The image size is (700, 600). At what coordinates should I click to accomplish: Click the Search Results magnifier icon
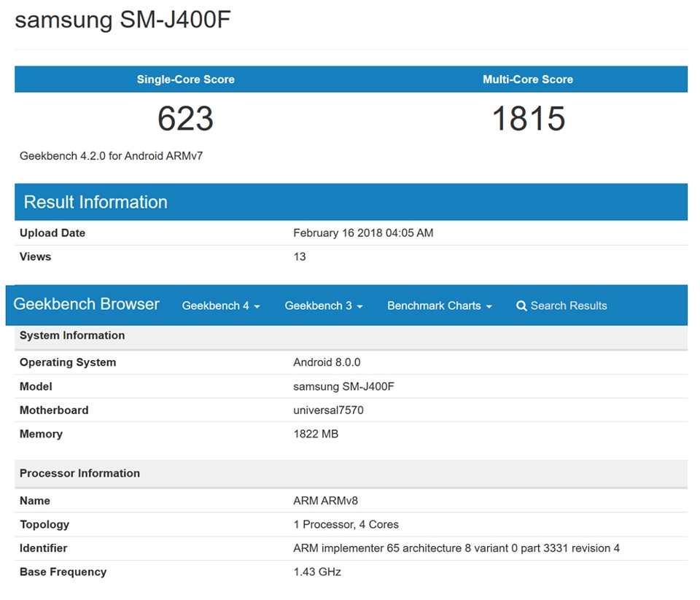click(x=521, y=305)
